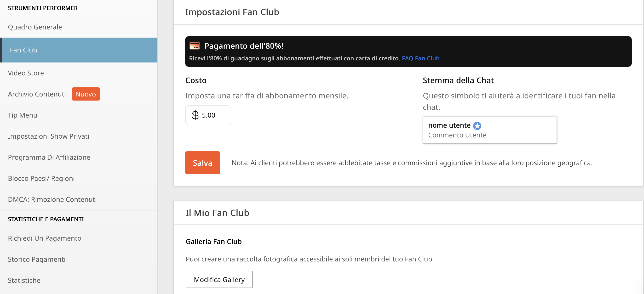Navigate to Programma Di Affiliazione
Screen dimensions: 644x294
(x=49, y=157)
